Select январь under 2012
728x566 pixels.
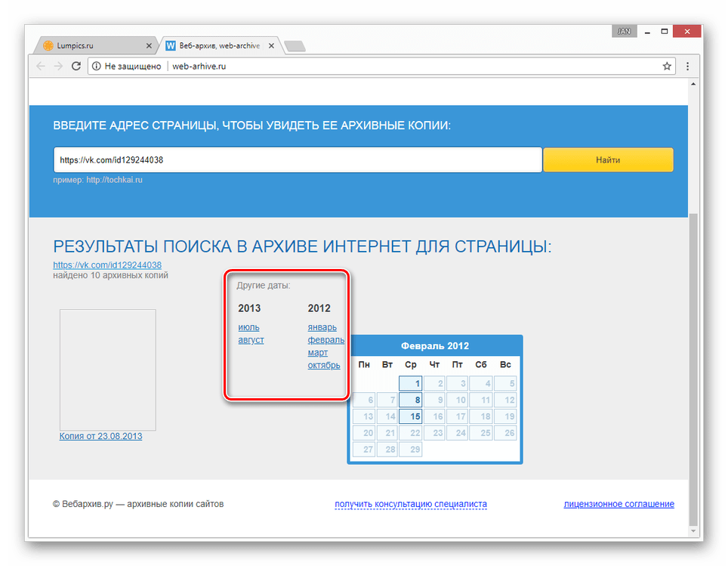tap(322, 328)
